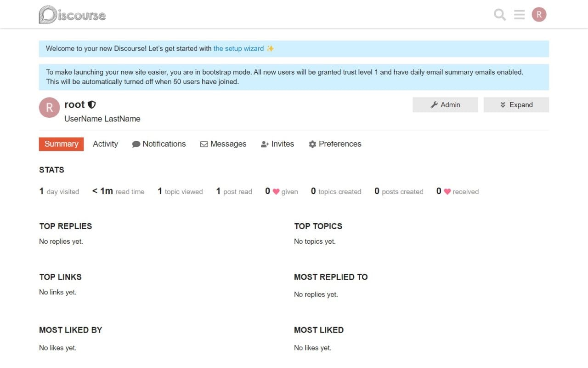Click the heart icon next to likes received

point(449,191)
